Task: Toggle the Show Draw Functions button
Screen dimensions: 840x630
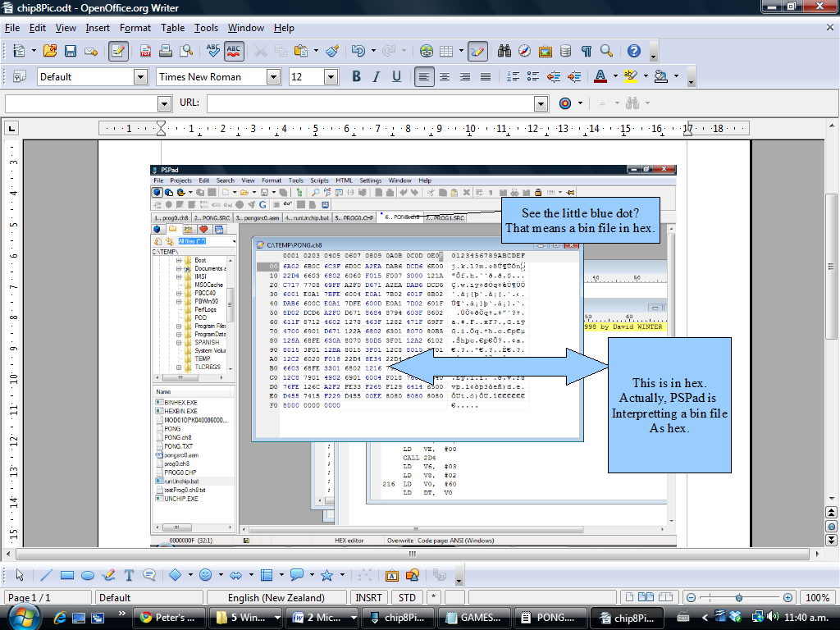Action: [477, 51]
